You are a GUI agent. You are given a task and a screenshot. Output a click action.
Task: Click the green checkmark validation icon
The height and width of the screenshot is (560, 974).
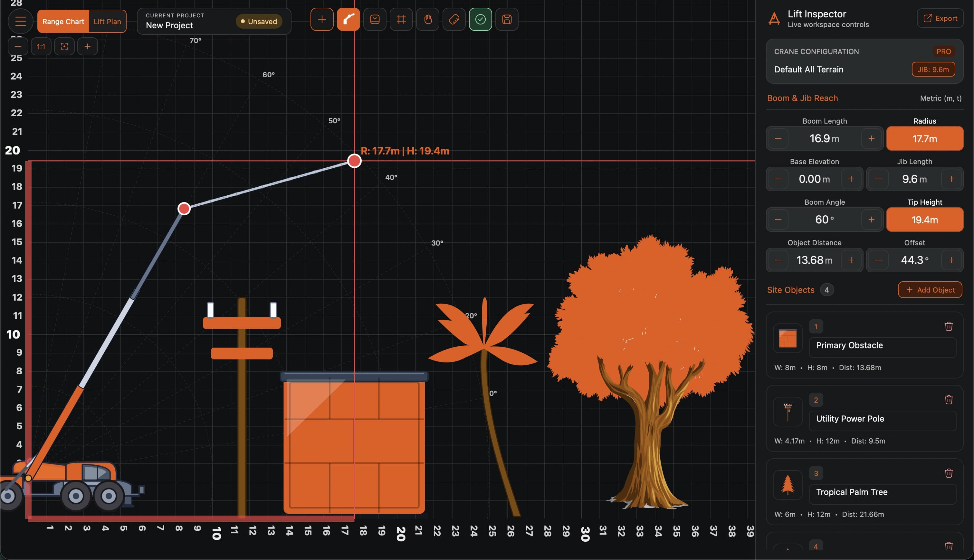pos(480,19)
